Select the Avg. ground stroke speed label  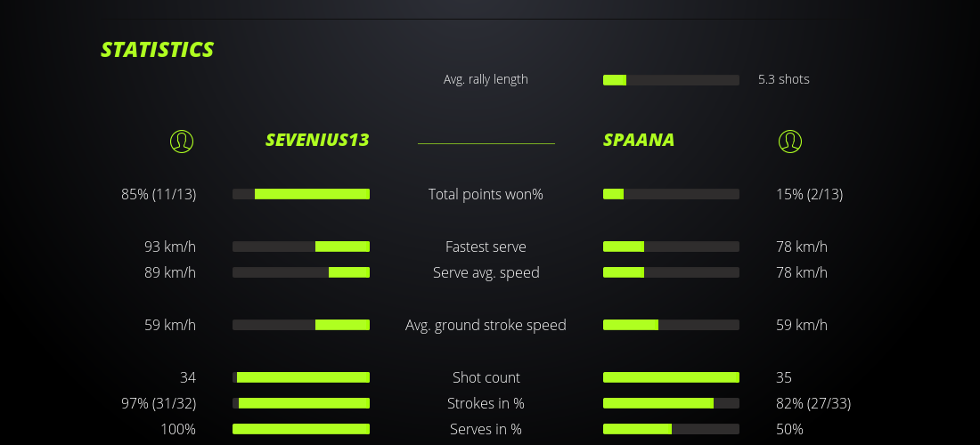486,325
